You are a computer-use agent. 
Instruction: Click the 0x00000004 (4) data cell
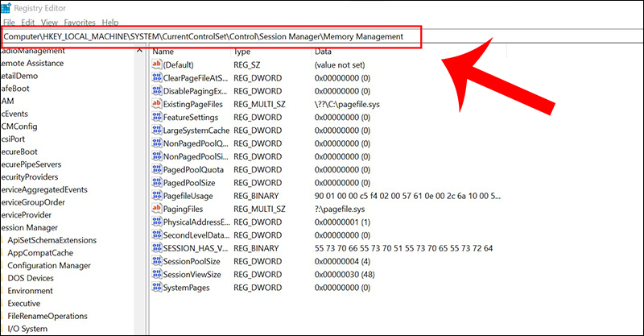pyautogui.click(x=343, y=262)
